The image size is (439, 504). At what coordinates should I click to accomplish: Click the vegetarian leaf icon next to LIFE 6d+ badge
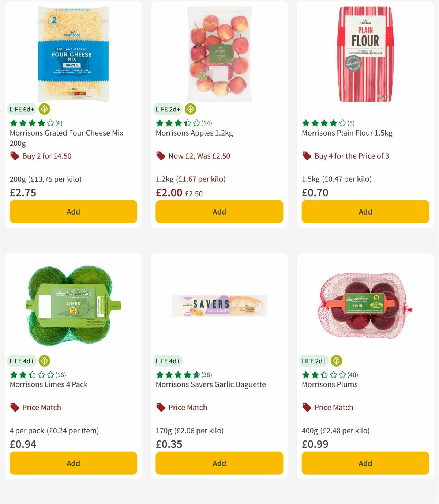45,109
